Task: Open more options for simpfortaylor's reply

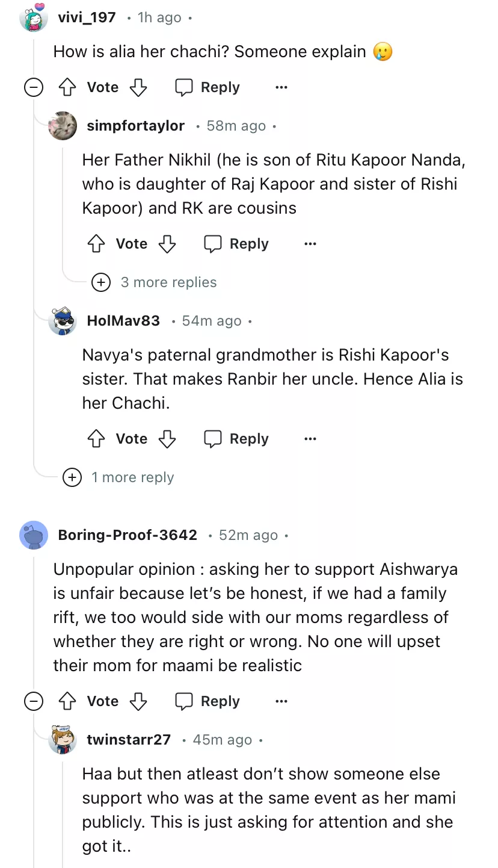Action: click(310, 244)
